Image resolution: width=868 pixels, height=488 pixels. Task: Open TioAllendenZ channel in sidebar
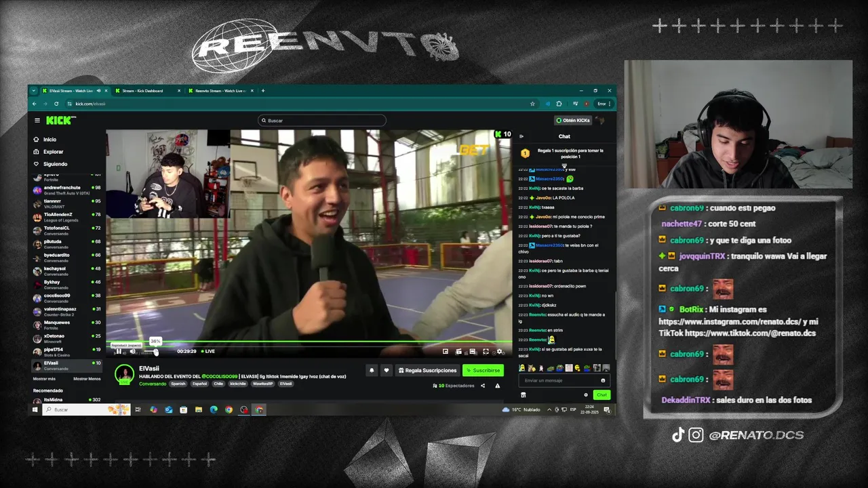pyautogui.click(x=66, y=217)
